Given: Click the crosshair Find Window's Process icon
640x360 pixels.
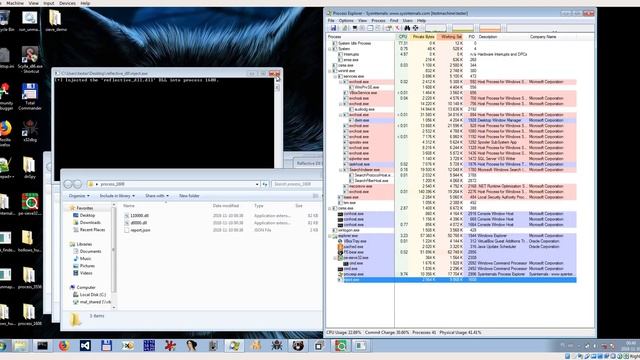Looking at the screenshot, I should [x=416, y=28].
